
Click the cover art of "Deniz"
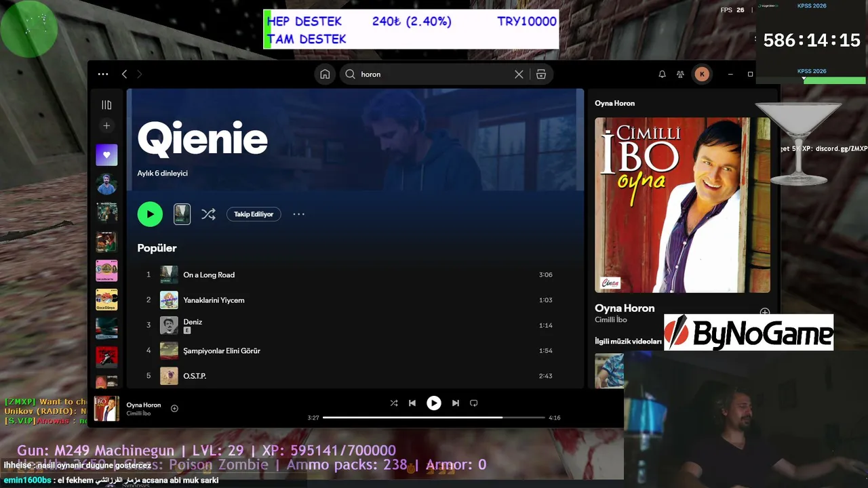(169, 325)
